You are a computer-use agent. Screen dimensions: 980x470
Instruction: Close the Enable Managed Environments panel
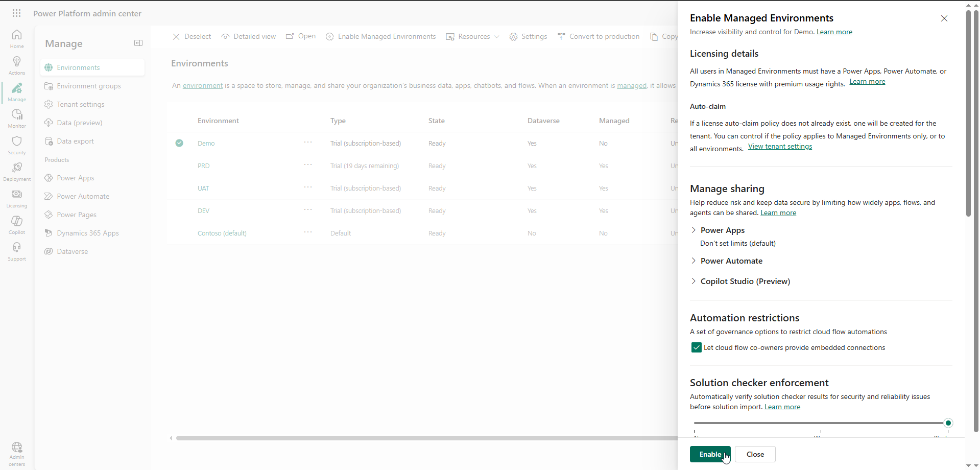pos(944,18)
